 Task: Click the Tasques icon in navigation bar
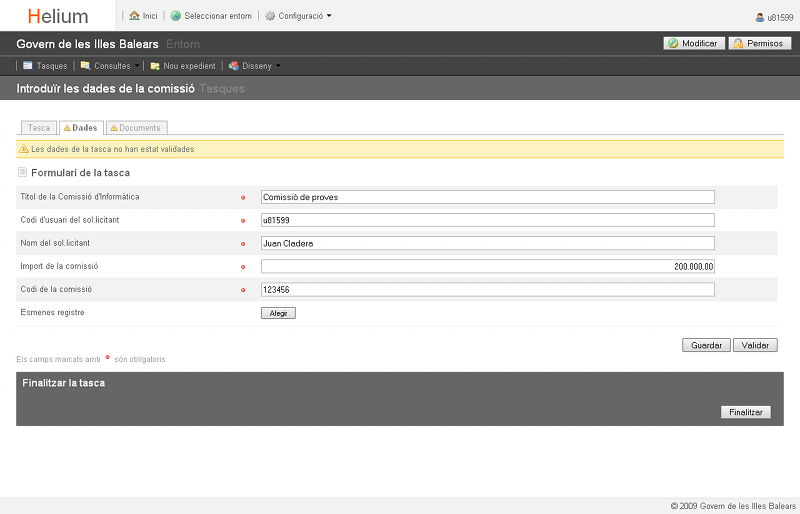click(x=28, y=66)
